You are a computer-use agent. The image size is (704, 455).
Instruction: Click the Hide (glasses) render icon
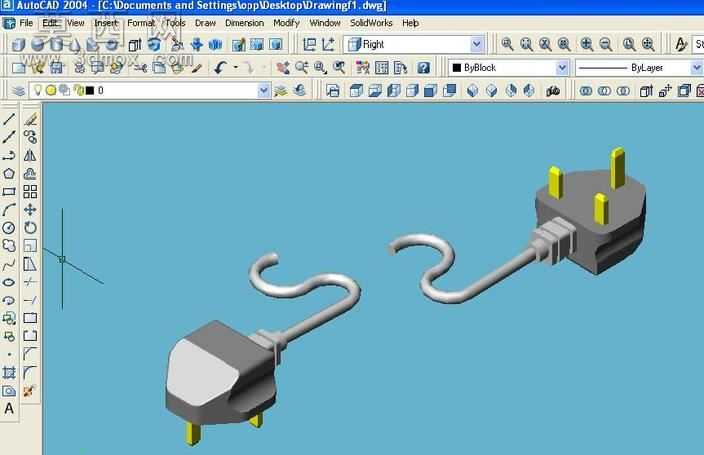[x=553, y=91]
